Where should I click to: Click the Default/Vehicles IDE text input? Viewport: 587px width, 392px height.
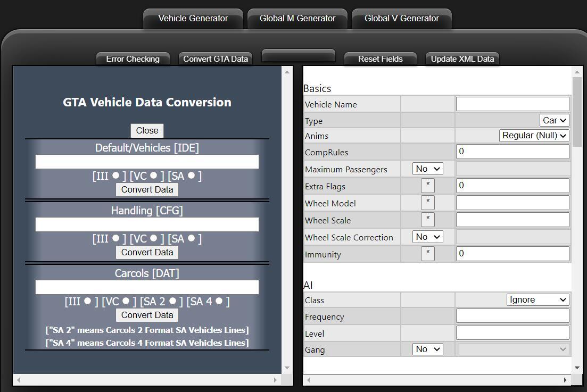147,162
